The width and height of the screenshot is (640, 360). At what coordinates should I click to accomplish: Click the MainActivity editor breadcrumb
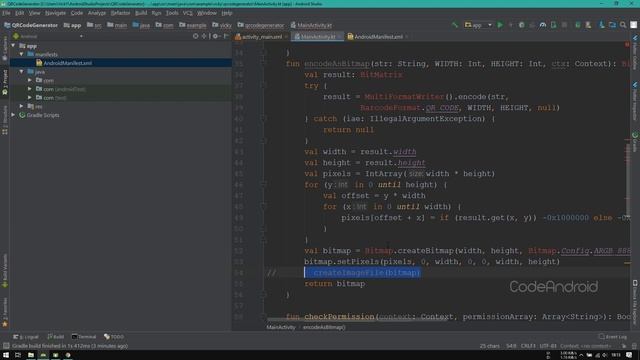tap(281, 327)
